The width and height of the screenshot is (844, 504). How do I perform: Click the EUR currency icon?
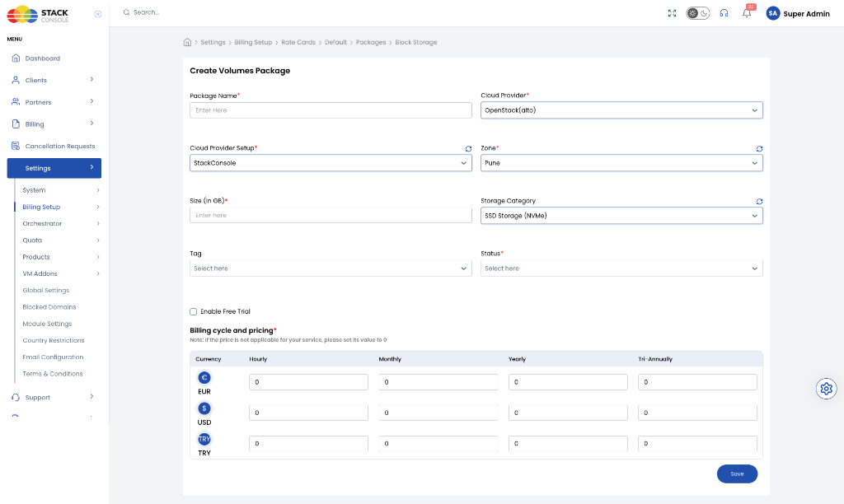tap(204, 378)
